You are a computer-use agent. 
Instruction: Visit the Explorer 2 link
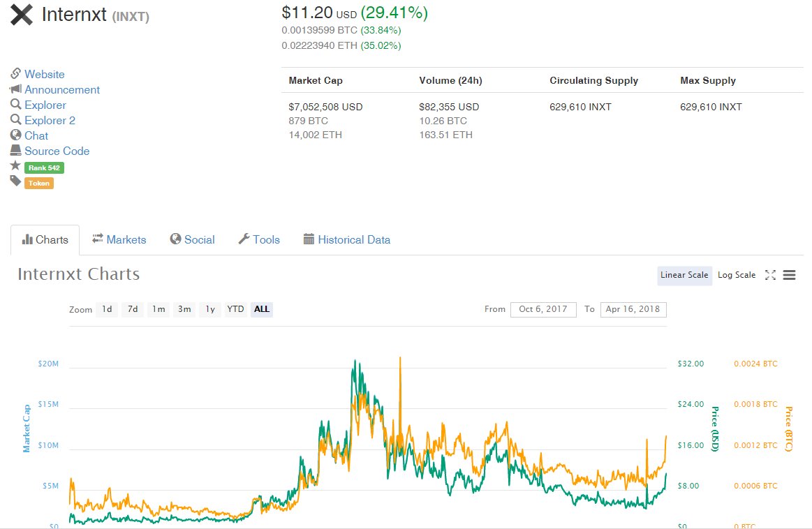pos(50,120)
